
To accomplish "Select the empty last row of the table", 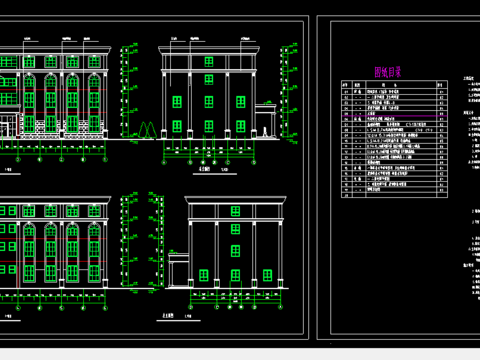I will click(x=394, y=195).
